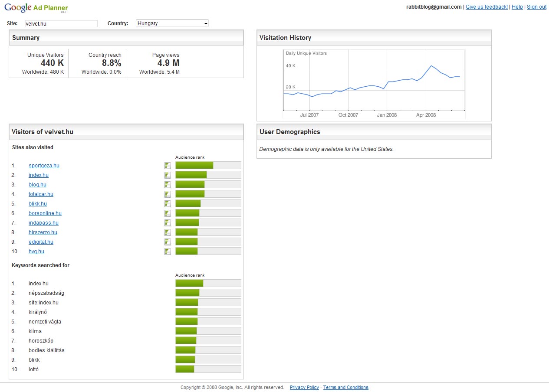Open the indapass.hu link
Image resolution: width=549 pixels, height=392 pixels.
pyautogui.click(x=43, y=223)
